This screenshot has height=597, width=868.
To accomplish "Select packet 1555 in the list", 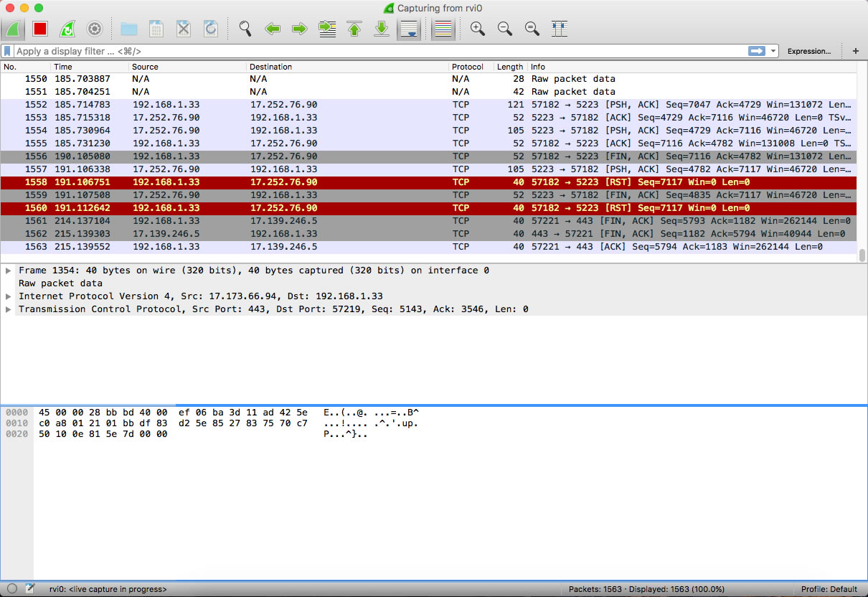I will pyautogui.click(x=428, y=144).
